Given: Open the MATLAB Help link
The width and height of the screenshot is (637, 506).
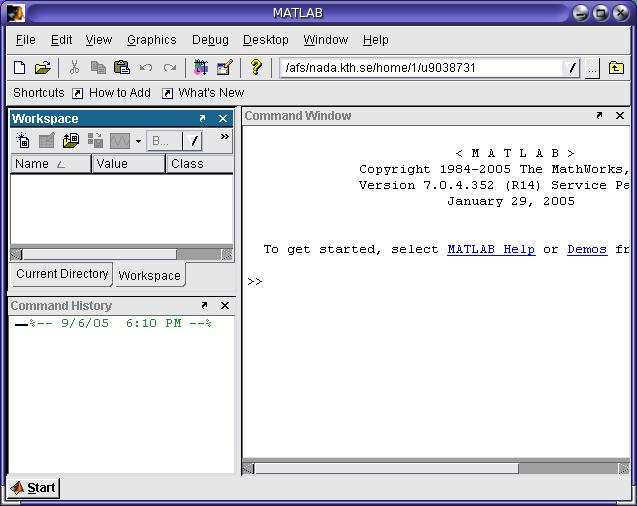Looking at the screenshot, I should tap(491, 249).
